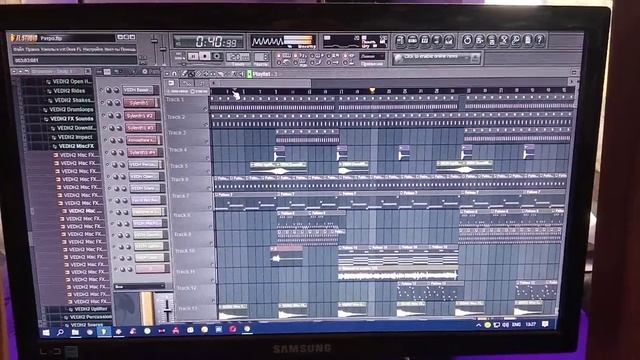Click the mixer fader below channel rack
The image size is (640, 360).
point(167,309)
